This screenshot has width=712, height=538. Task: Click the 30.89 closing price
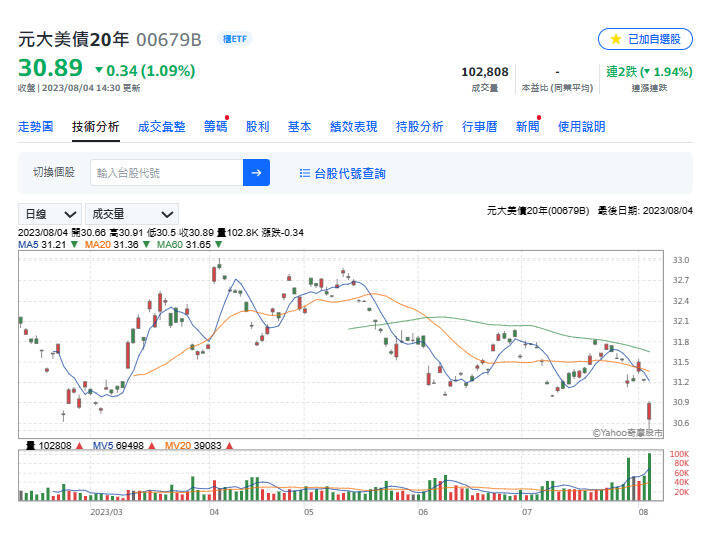(50, 68)
